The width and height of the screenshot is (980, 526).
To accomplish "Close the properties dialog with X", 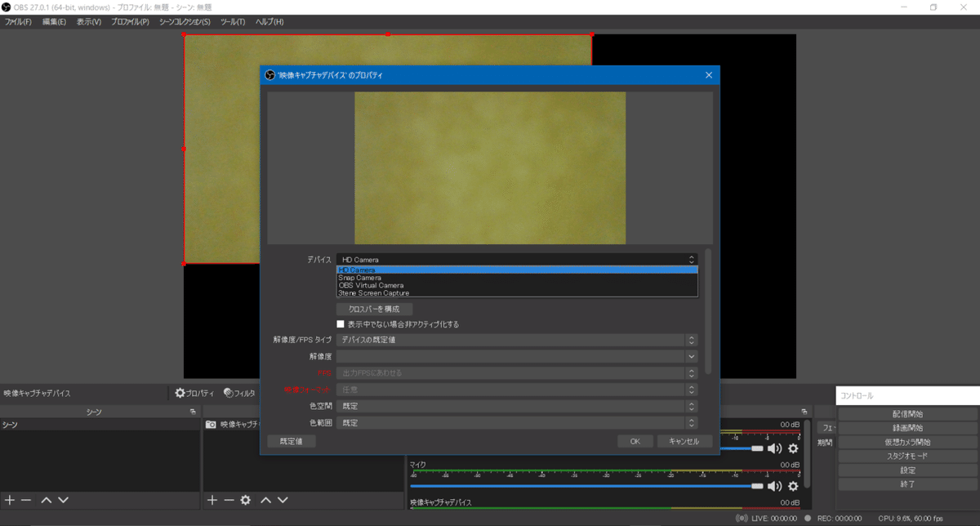I will pos(709,75).
